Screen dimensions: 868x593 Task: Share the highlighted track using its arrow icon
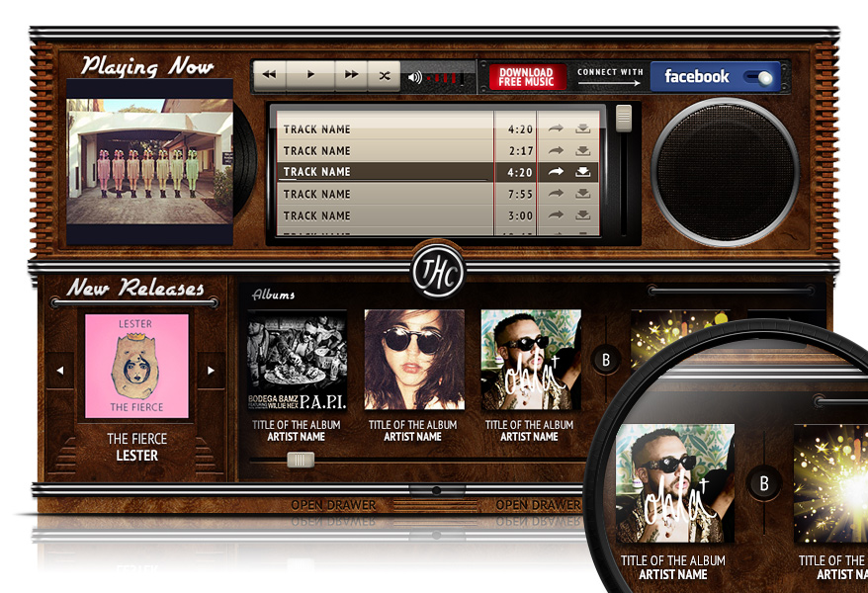point(555,171)
